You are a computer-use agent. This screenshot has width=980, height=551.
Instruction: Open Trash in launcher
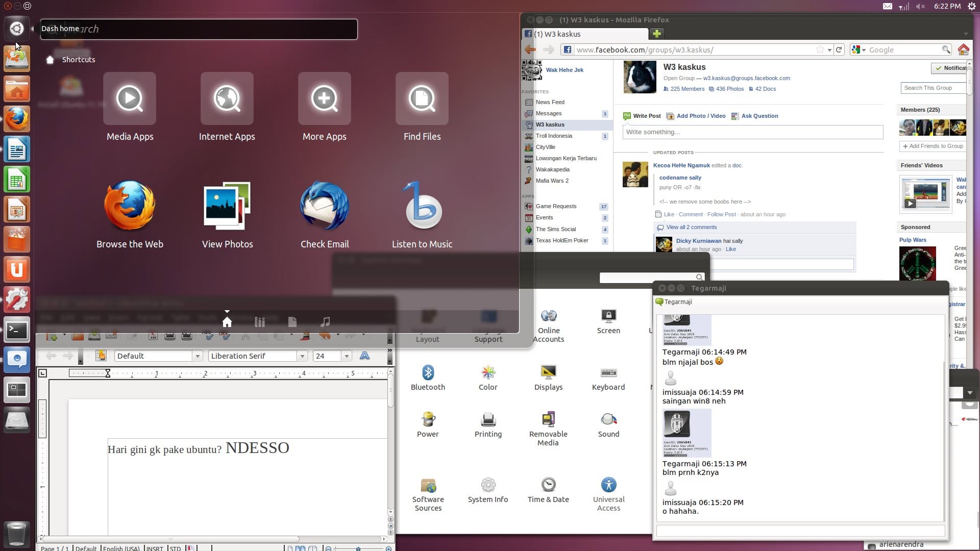(16, 534)
